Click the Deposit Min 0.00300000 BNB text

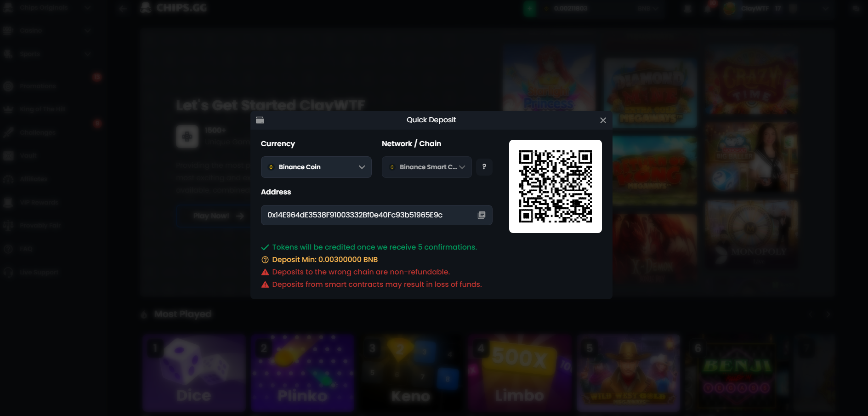tap(325, 260)
